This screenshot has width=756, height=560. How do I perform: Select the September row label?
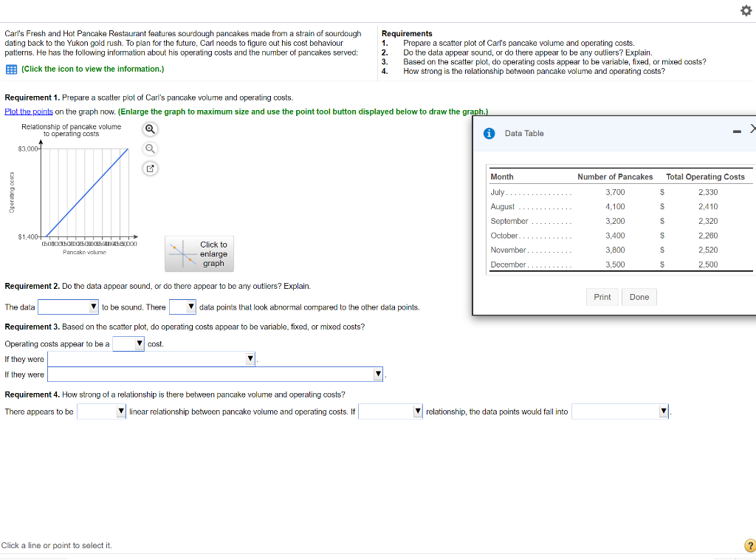[509, 221]
